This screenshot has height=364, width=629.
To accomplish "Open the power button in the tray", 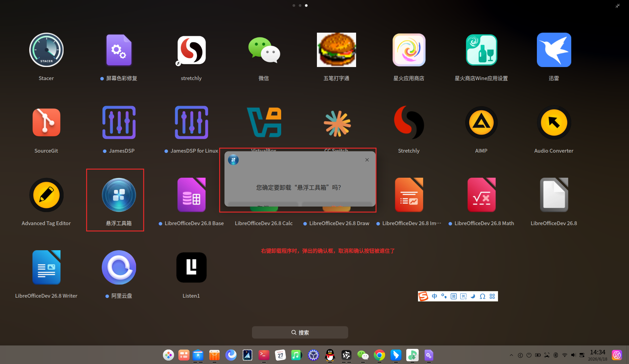I will tap(529, 355).
